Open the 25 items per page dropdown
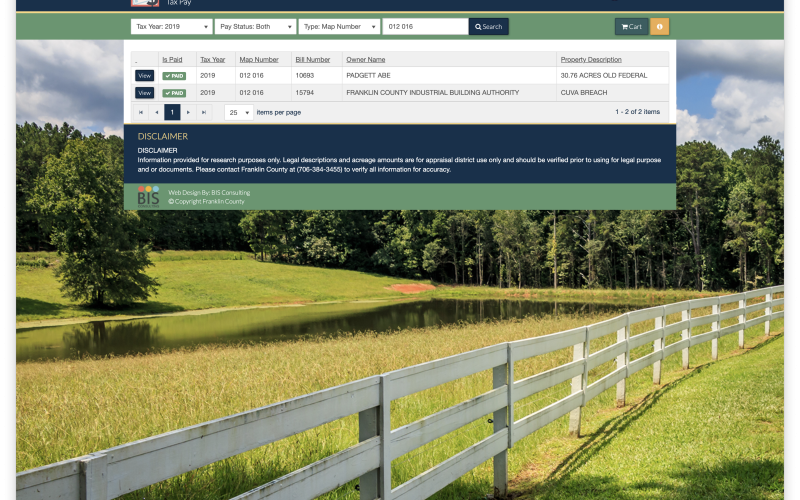Screen dimensions: 800x500 click(x=239, y=112)
